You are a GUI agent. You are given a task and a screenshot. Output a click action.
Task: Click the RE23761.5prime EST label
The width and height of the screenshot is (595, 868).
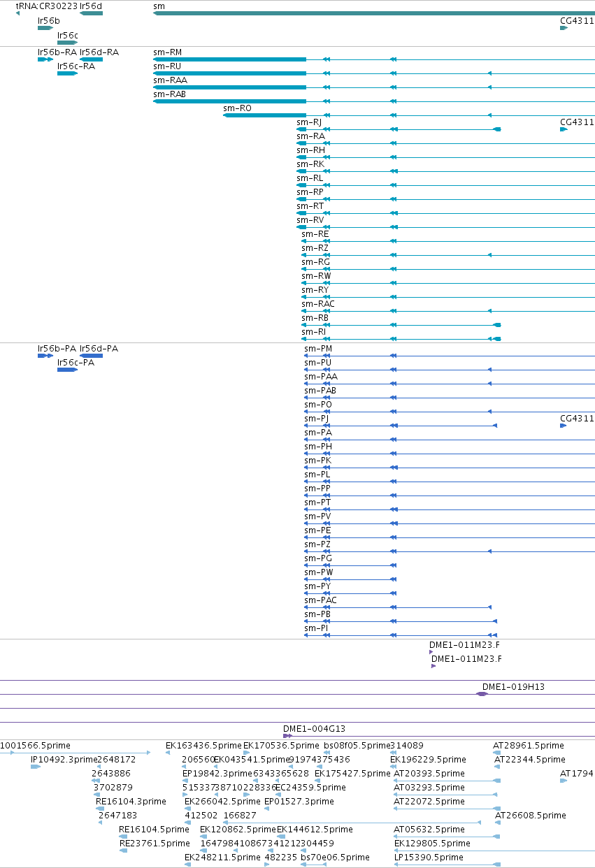[155, 843]
